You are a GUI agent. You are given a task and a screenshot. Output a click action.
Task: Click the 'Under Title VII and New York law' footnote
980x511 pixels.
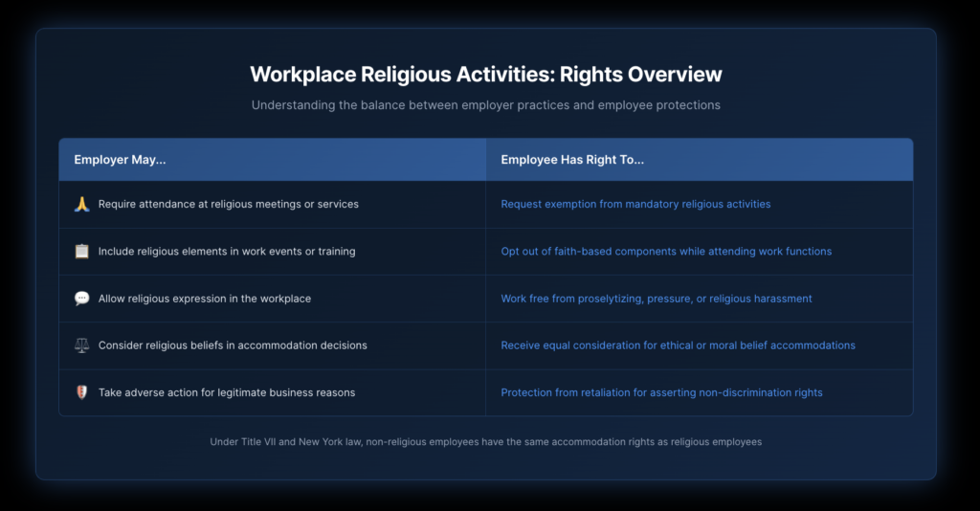(485, 442)
